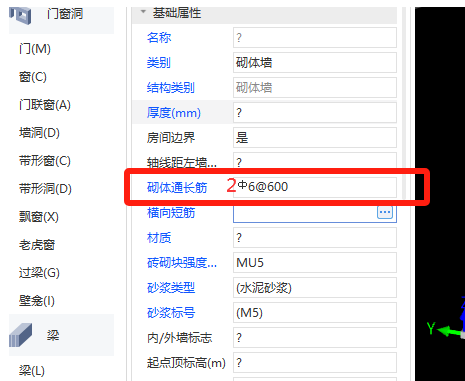Click the 砌体通长筋 property label
Viewport: 465px width, 381px height.
pos(177,188)
